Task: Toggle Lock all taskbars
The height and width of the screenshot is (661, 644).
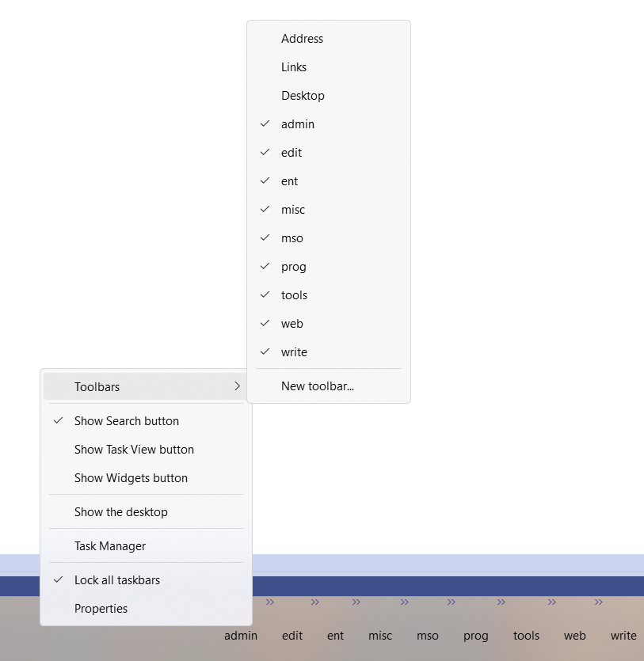Action: coord(147,580)
